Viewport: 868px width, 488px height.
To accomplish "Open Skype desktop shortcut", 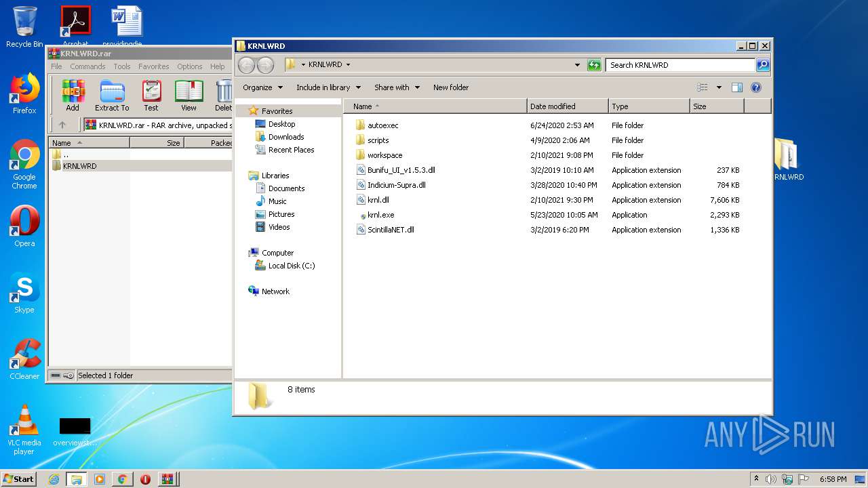I will pyautogui.click(x=24, y=293).
